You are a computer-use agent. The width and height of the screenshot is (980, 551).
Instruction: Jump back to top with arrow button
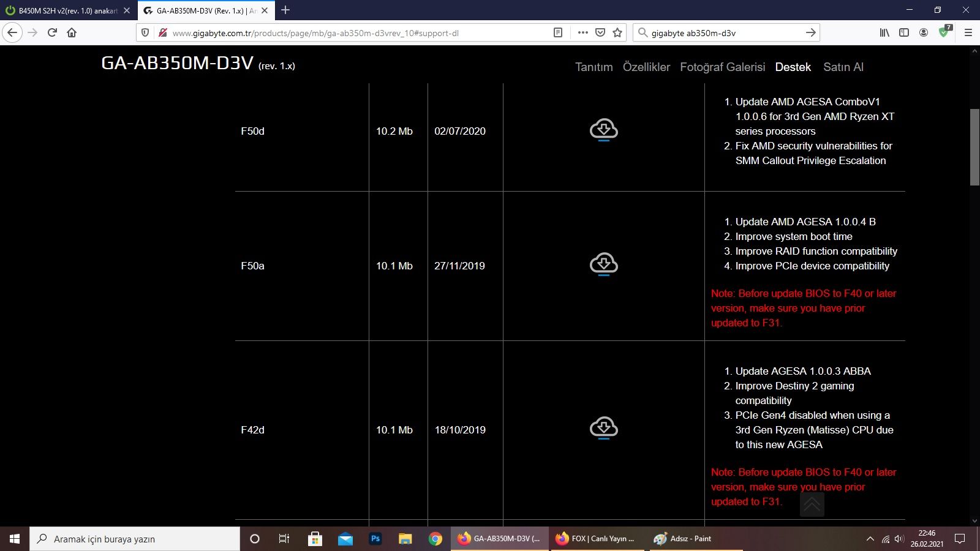coord(812,504)
